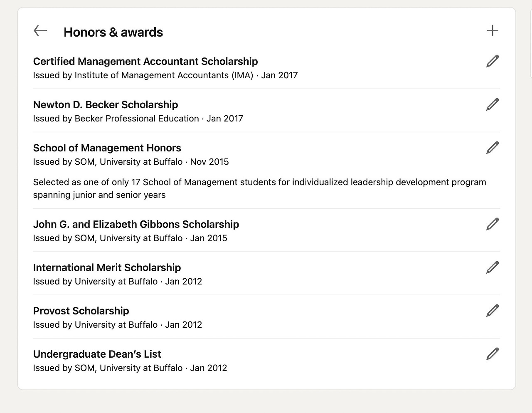Image resolution: width=532 pixels, height=413 pixels.
Task: Edit International Merit Scholarship entry
Action: pos(492,267)
